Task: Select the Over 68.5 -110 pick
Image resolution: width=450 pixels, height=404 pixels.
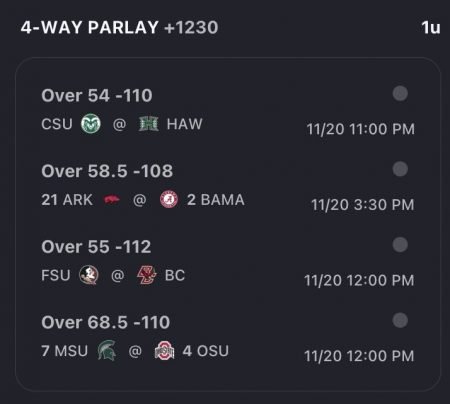Action: (106, 322)
